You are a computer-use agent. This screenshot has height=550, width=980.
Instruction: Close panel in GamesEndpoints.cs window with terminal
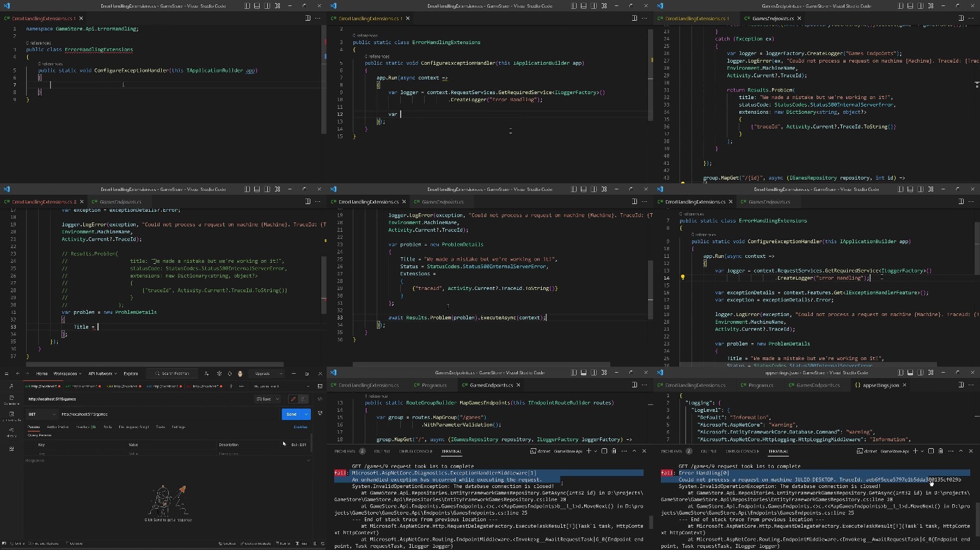coord(644,451)
